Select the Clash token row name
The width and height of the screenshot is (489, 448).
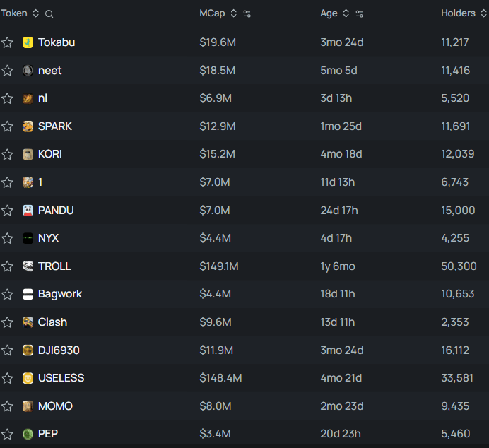point(52,322)
